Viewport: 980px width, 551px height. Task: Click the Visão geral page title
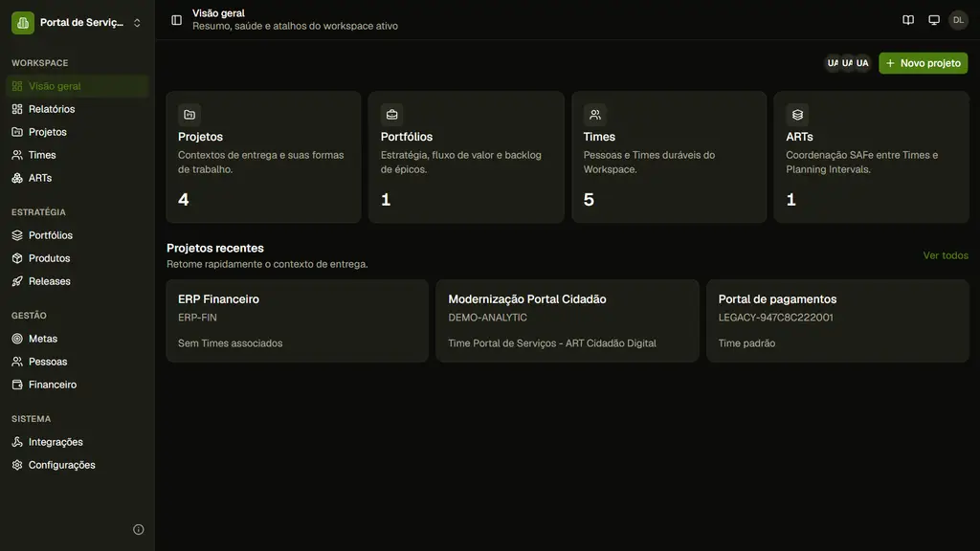pyautogui.click(x=218, y=13)
